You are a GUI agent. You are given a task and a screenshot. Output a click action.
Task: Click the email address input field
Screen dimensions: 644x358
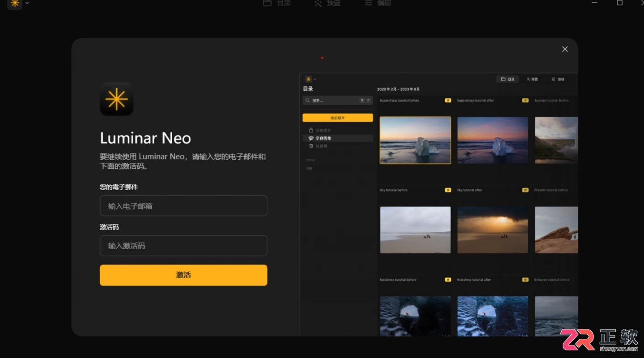click(x=183, y=206)
